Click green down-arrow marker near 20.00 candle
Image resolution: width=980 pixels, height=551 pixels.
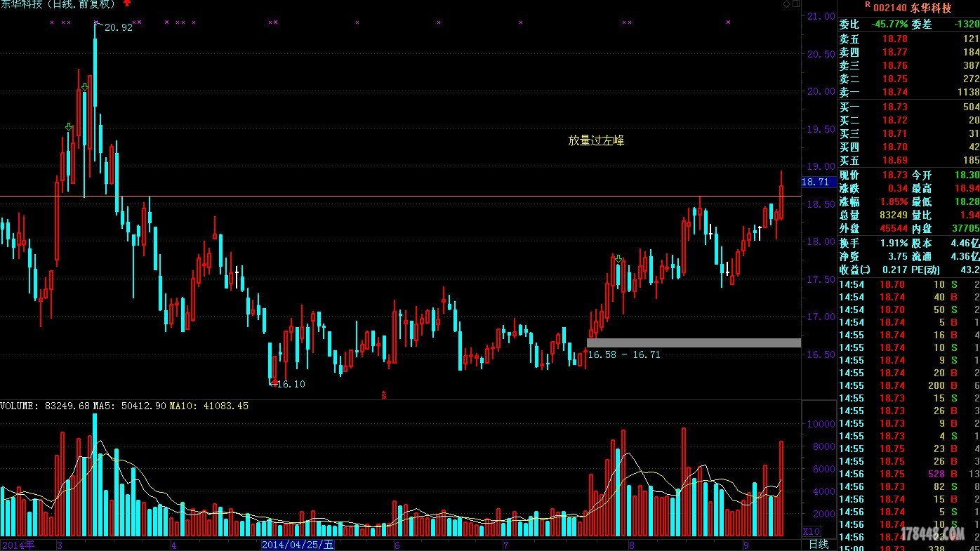coord(85,87)
